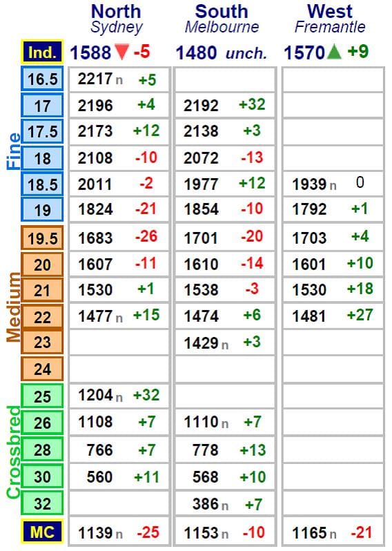Click the green up-triangle beside 1570

334,52
